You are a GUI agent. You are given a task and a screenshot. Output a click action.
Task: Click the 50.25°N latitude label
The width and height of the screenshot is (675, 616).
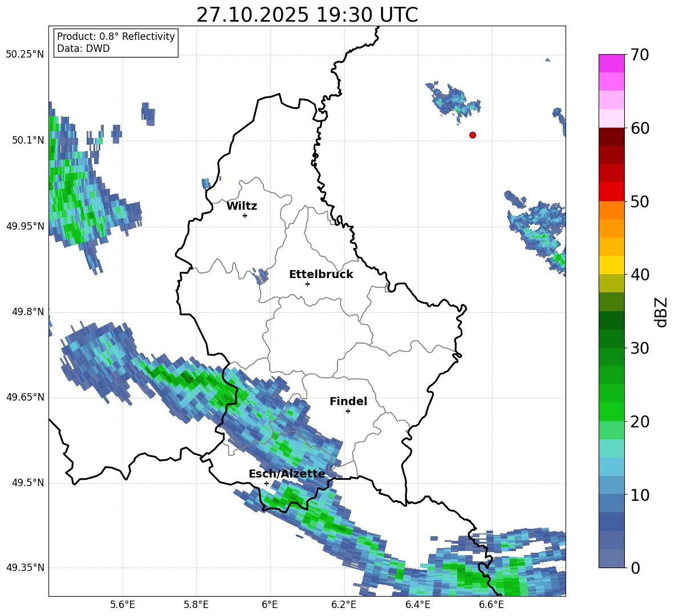coord(25,55)
